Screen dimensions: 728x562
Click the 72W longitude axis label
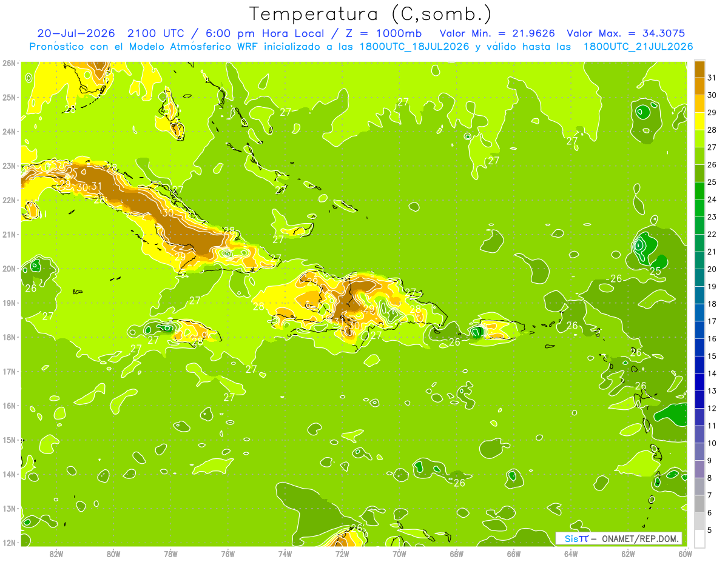[342, 554]
